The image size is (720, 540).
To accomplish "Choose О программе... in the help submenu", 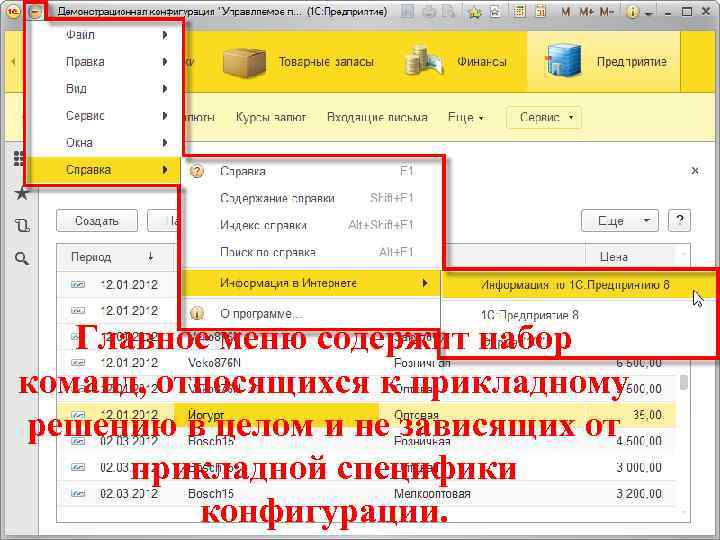I will (312, 314).
